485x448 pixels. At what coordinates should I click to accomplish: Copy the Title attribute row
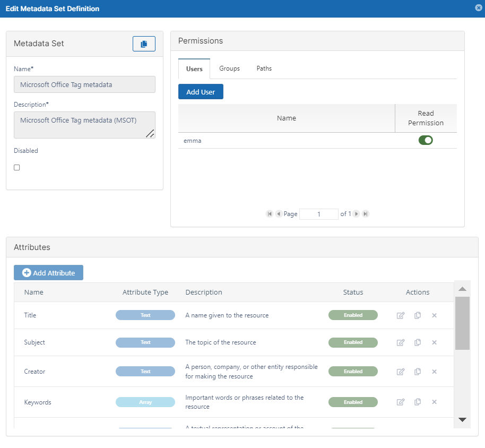[x=418, y=315]
